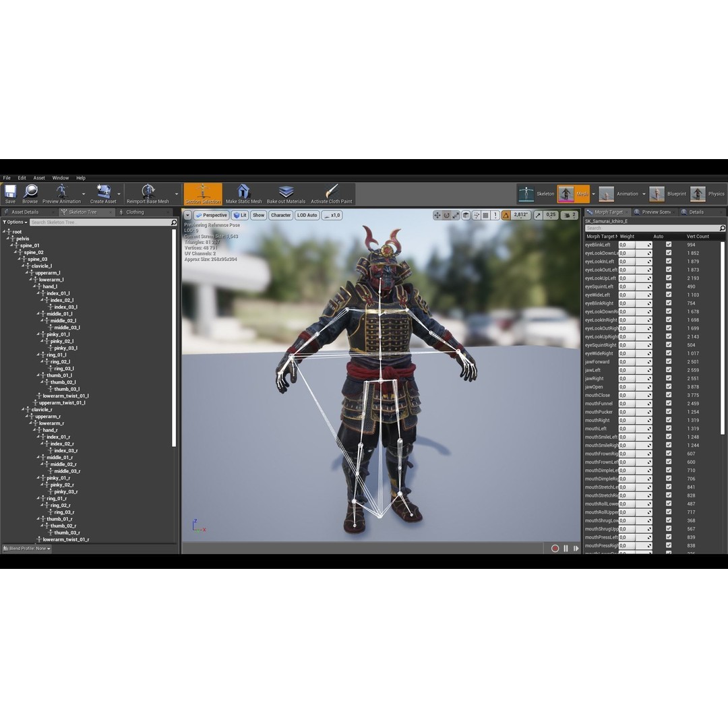Toggle Auto checkbox for eyeWideLeft
The height and width of the screenshot is (728, 728).
669,295
